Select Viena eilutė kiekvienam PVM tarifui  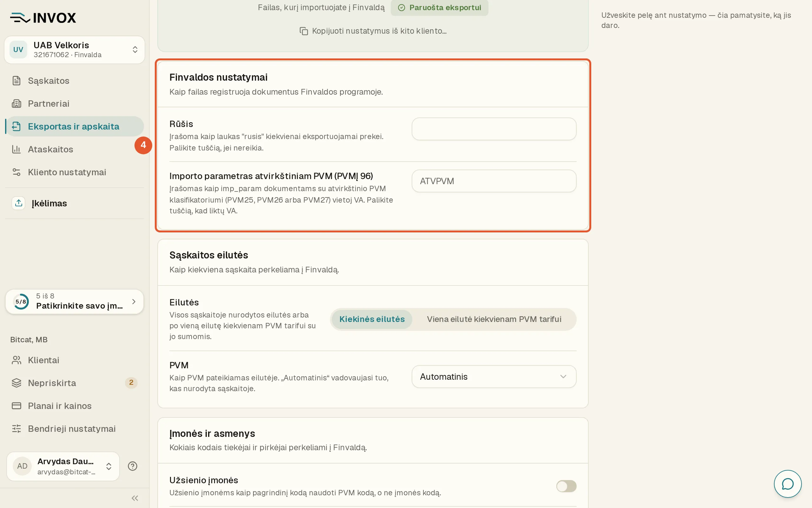(494, 319)
